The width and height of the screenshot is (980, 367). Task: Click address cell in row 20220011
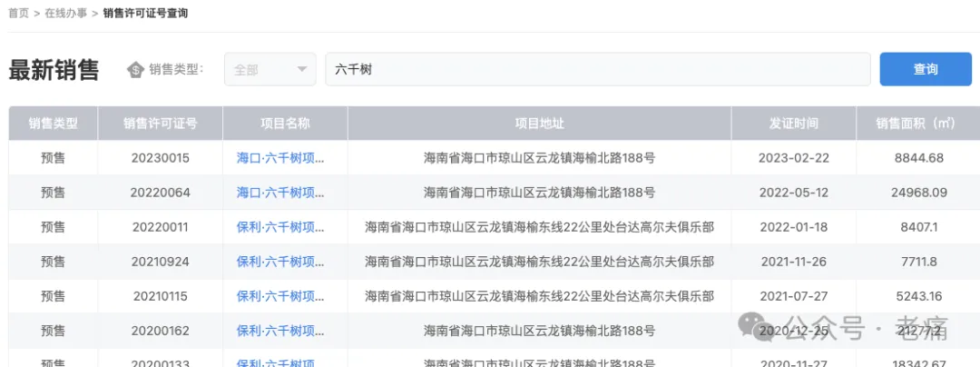(539, 227)
